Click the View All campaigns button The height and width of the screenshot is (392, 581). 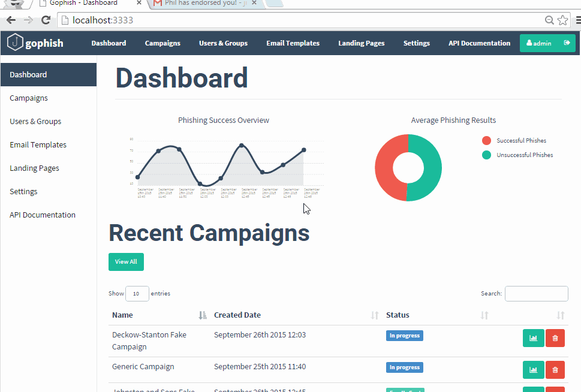tap(126, 262)
